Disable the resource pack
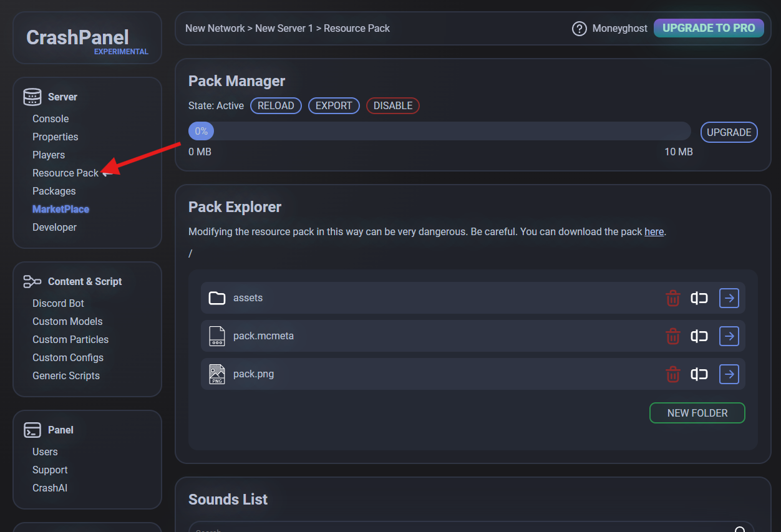Screen dimensions: 781x532 click(392, 106)
